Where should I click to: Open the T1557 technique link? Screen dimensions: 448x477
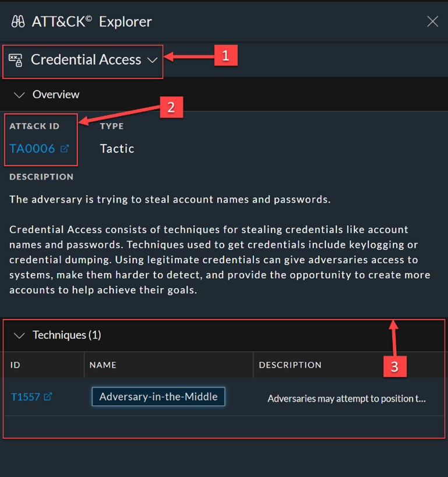pos(26,397)
